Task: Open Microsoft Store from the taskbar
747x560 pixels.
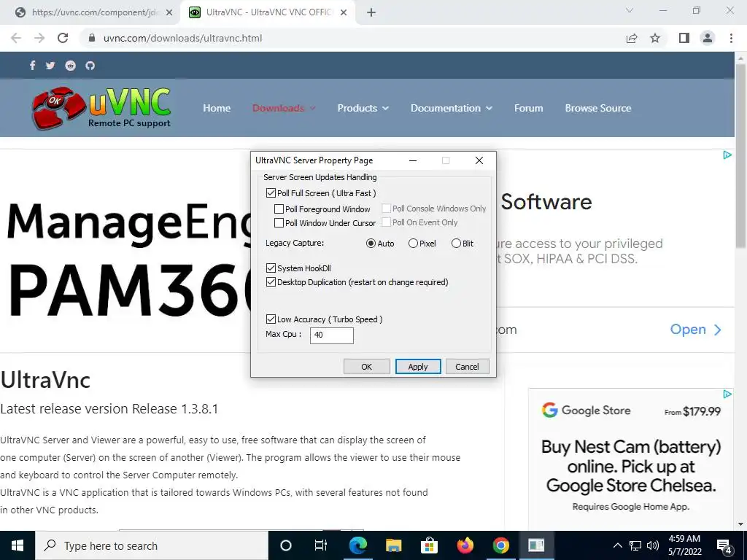Action: 429,545
